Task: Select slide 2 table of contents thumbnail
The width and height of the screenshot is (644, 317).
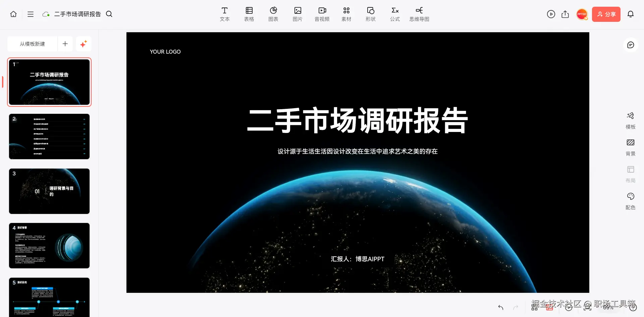Action: pyautogui.click(x=49, y=136)
